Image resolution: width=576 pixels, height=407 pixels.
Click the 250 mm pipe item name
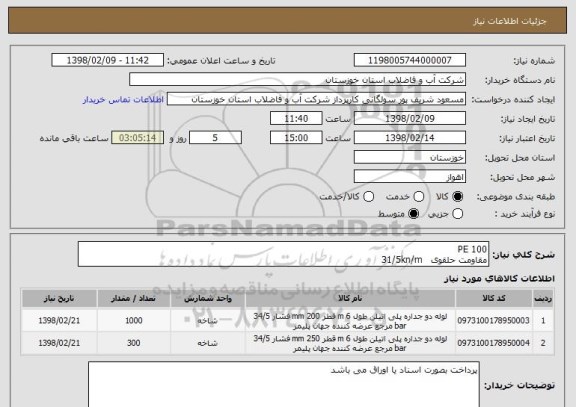350,343
